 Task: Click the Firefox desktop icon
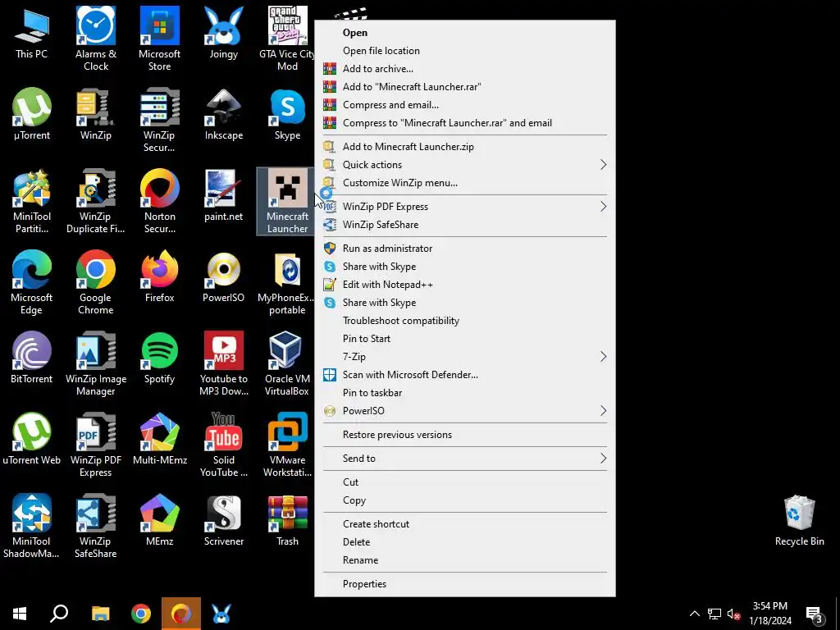(x=160, y=277)
